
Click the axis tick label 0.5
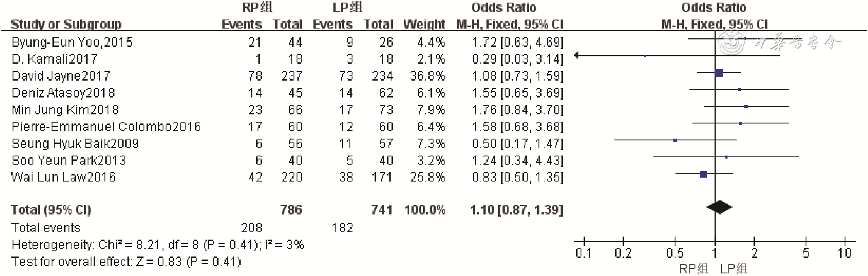[675, 253]
